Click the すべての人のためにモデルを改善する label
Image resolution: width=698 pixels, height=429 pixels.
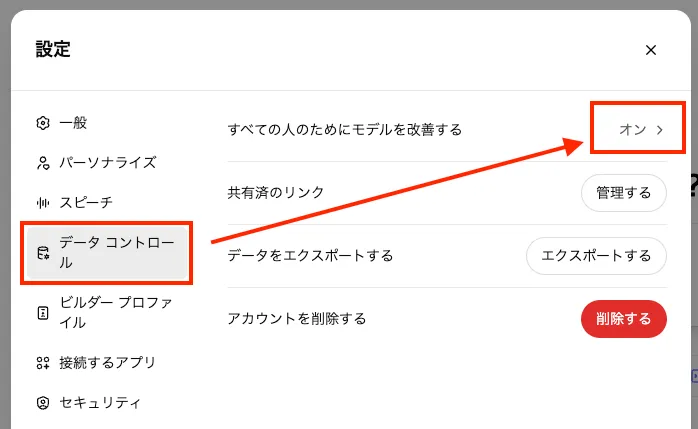pos(345,130)
